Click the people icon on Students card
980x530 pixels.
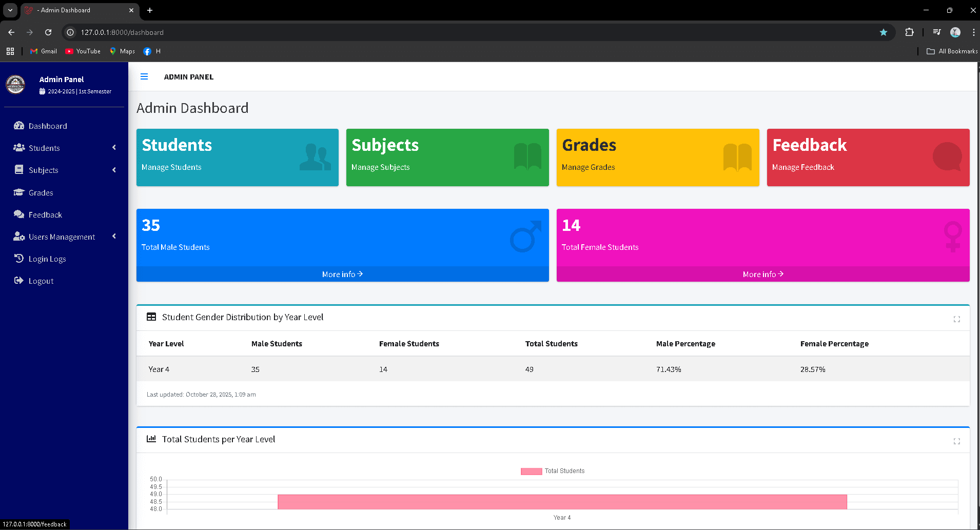click(316, 157)
